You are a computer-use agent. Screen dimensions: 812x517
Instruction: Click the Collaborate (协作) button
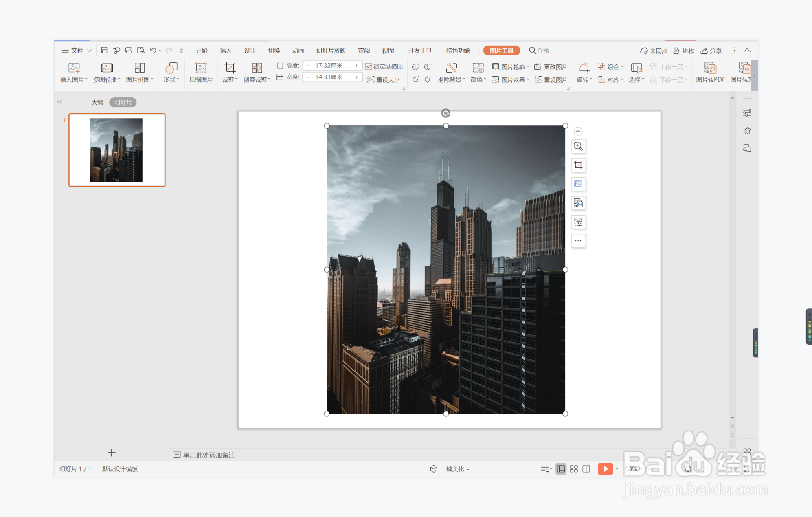click(684, 51)
